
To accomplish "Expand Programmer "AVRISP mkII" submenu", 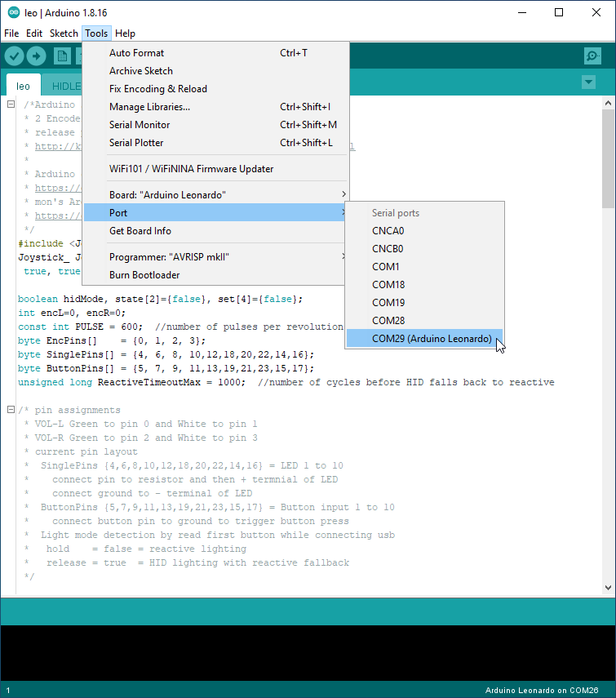I will tap(215, 257).
